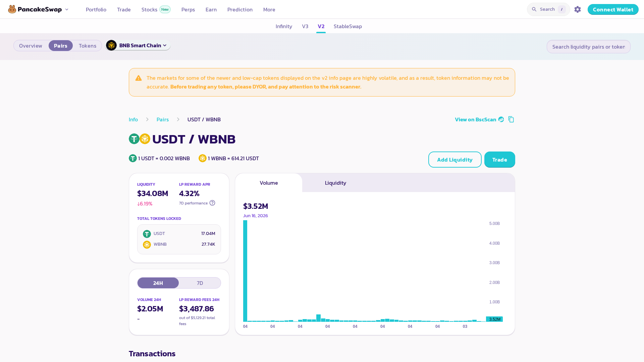The width and height of the screenshot is (644, 362).
Task: Select the 7D time range toggle
Action: 200,283
